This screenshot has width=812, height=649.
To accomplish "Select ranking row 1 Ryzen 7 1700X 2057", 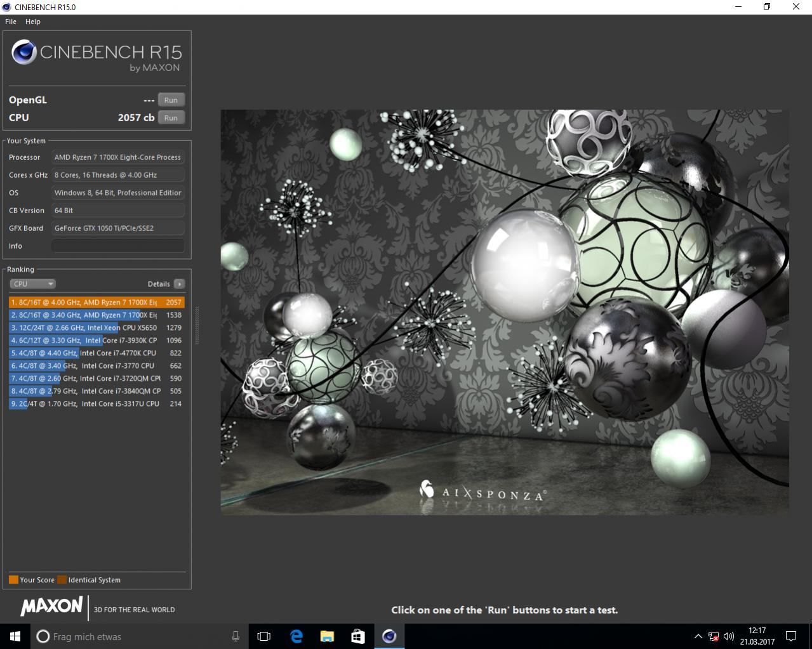I will coord(97,303).
